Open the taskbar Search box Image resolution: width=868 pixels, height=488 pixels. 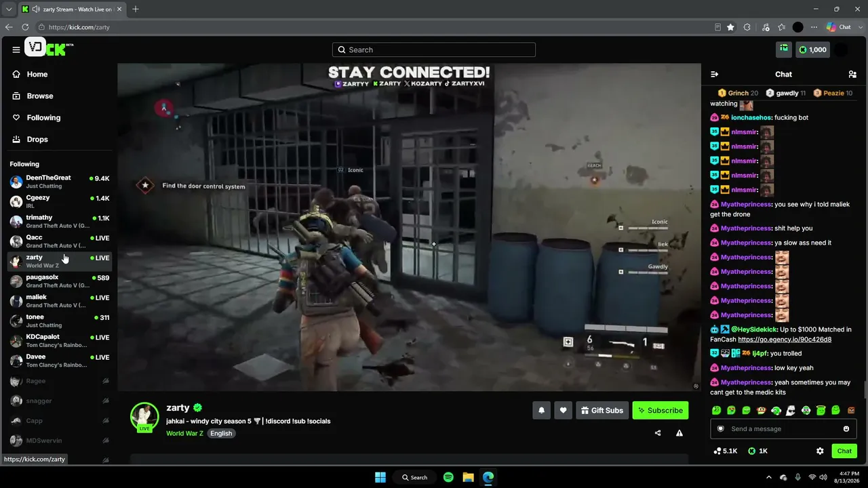tap(414, 477)
